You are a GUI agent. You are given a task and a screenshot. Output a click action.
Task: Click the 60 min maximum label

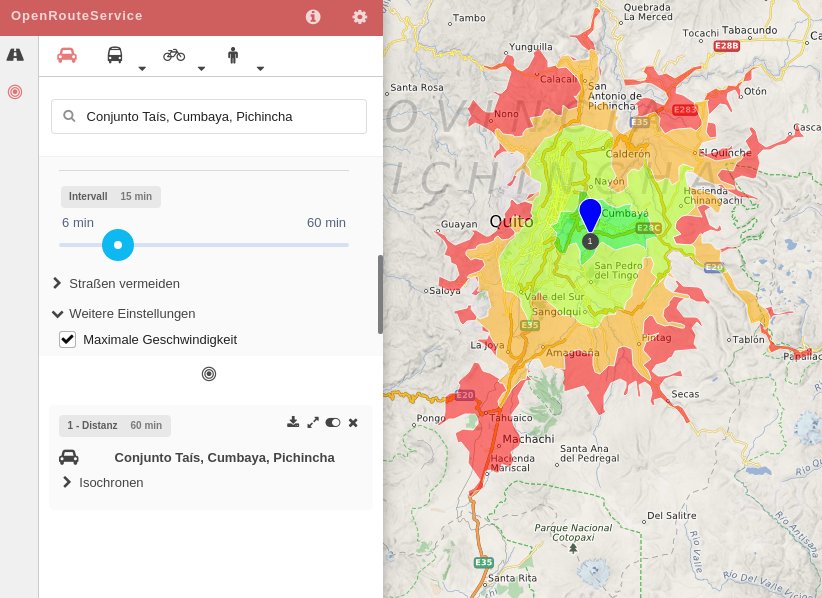click(326, 223)
